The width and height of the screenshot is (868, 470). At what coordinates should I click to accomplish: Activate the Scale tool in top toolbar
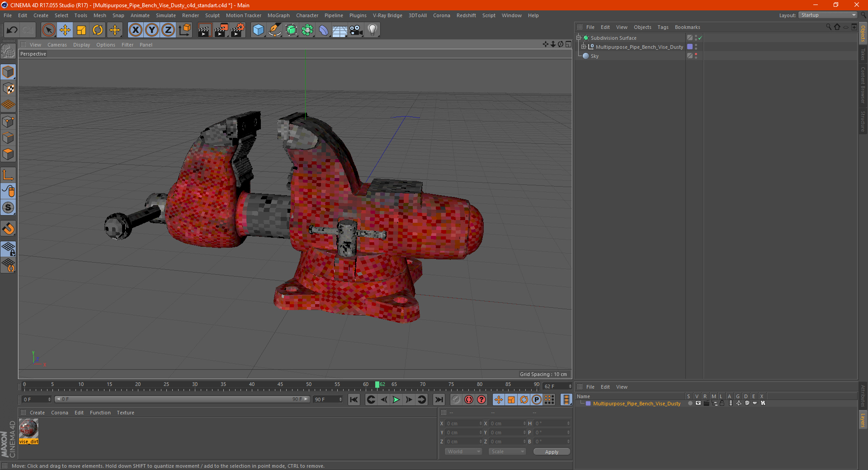click(x=81, y=30)
